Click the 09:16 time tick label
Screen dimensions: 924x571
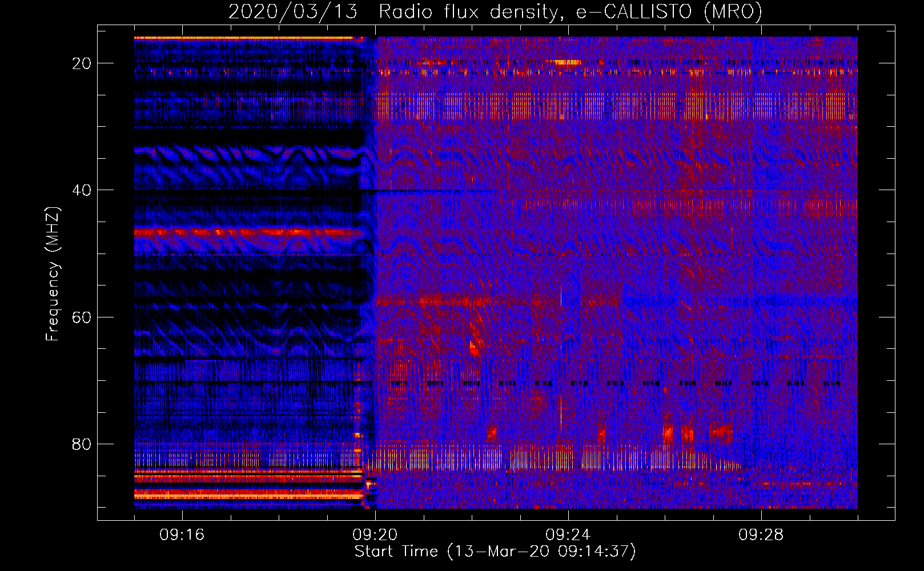point(182,535)
